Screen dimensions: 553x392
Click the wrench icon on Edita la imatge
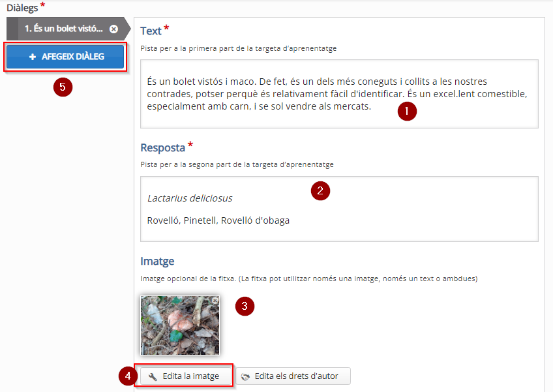[153, 376]
